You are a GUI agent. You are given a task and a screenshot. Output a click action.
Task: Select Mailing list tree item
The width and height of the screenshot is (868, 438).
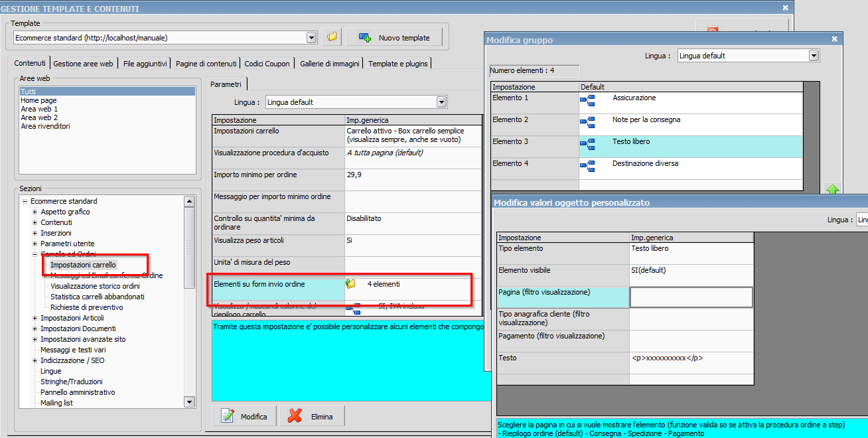(x=56, y=403)
